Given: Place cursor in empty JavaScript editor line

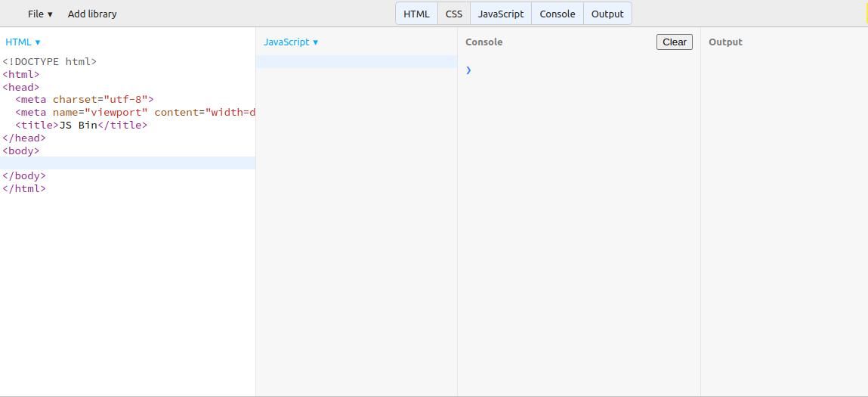Looking at the screenshot, I should (x=357, y=62).
